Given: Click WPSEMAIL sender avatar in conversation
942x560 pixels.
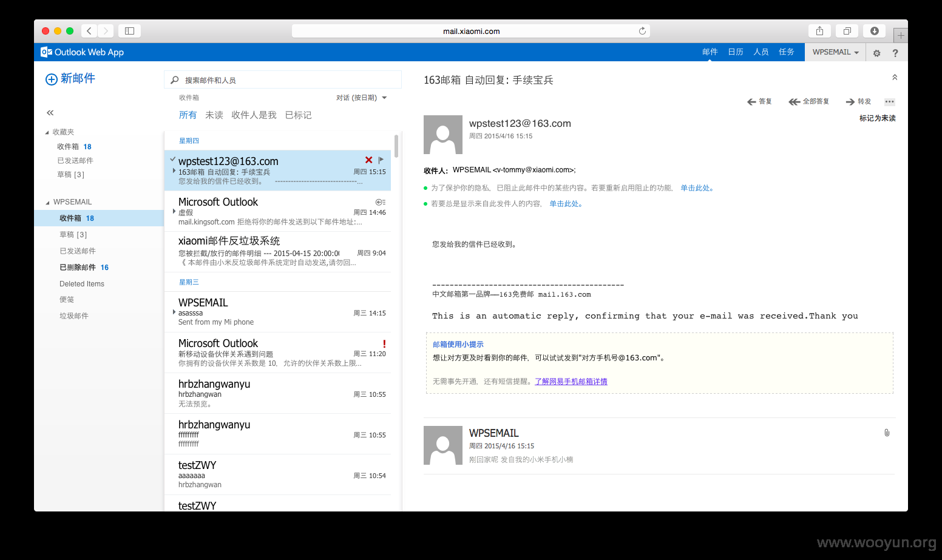Looking at the screenshot, I should pos(443,445).
